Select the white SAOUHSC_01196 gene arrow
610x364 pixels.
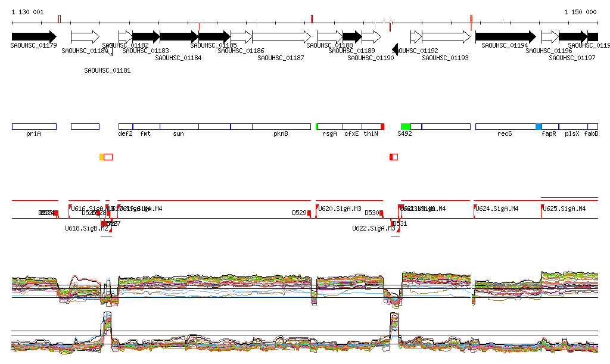(550, 37)
